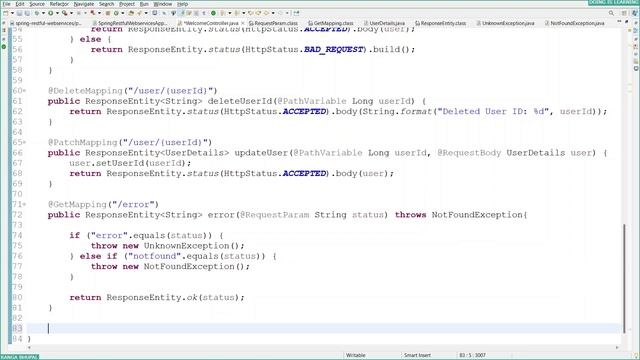Open UserDetails.java editor tab
The height and width of the screenshot is (360, 640).
click(384, 23)
